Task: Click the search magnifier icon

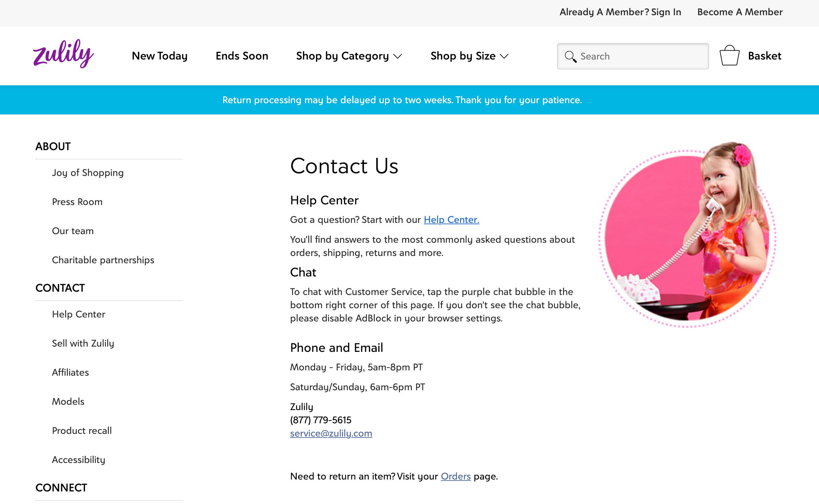Action: [x=570, y=57]
